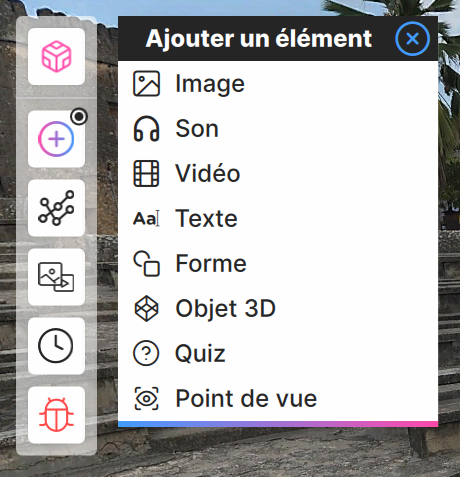Choose Son to add audio

(278, 129)
